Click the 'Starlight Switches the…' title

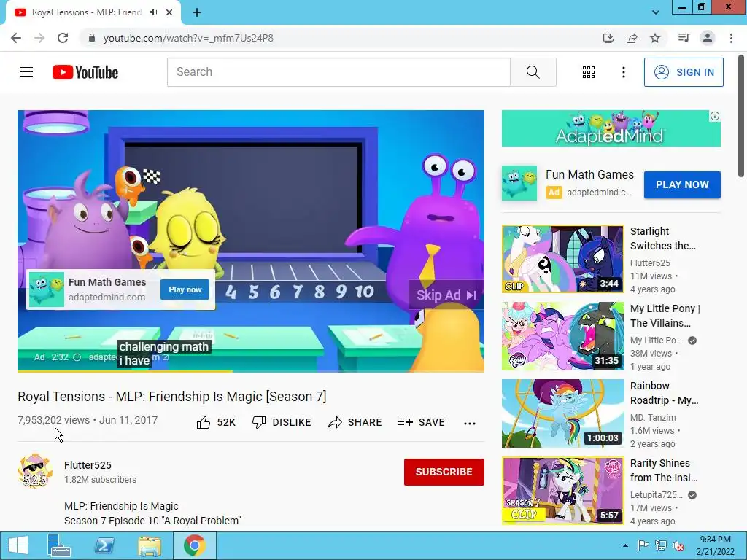click(x=662, y=238)
